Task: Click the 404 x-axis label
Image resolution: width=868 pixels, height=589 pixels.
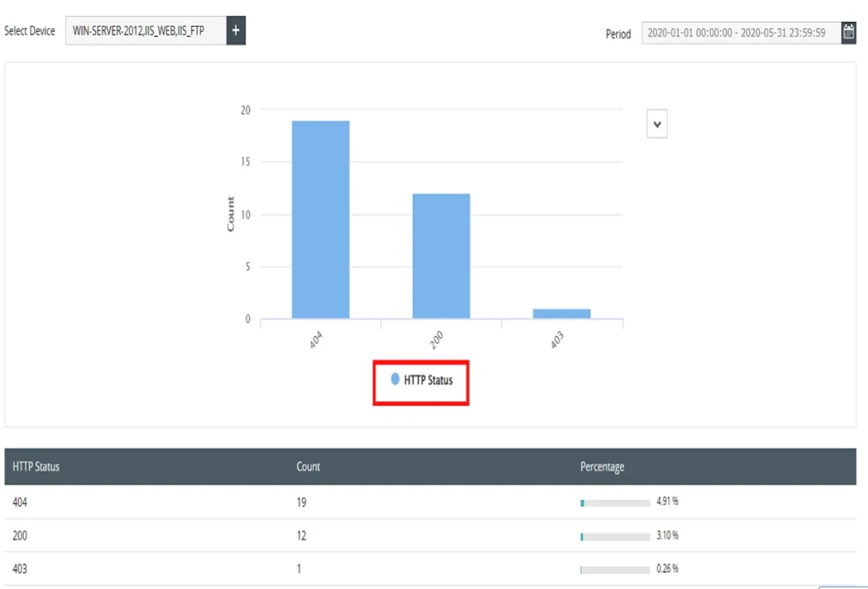Action: pos(316,341)
